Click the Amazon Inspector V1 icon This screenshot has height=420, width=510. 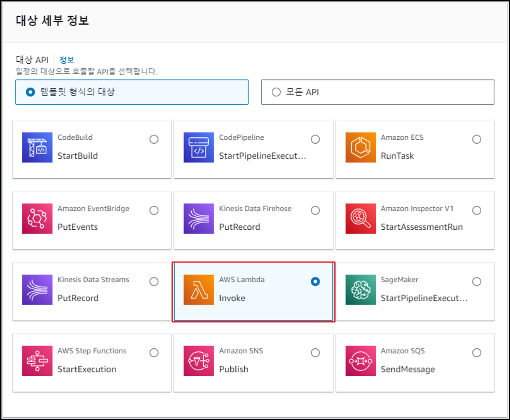coord(361,219)
